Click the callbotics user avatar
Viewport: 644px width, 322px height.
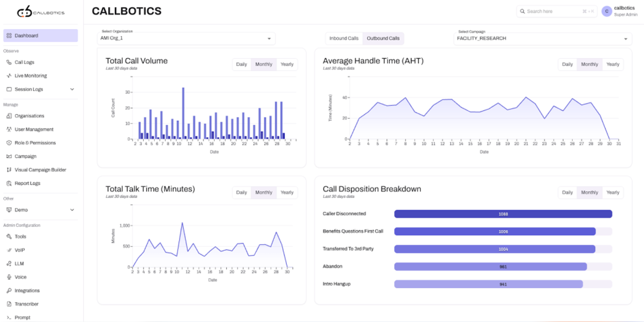[606, 11]
